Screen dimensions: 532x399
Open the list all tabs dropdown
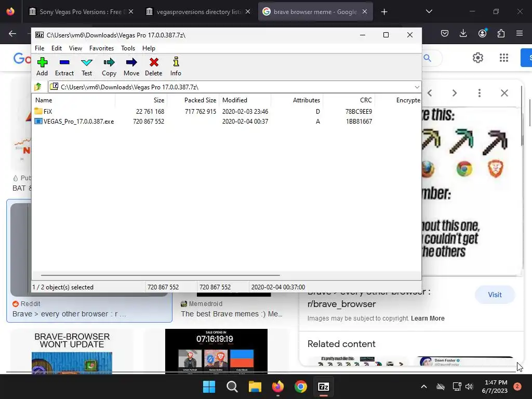(429, 11)
